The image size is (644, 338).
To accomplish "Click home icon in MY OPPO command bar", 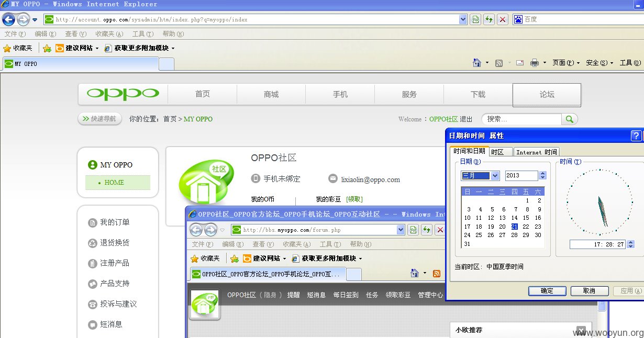I will coord(477,63).
